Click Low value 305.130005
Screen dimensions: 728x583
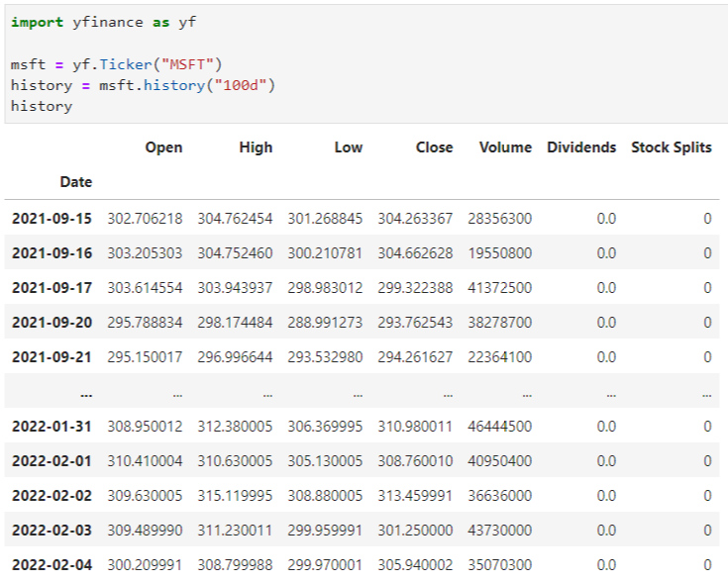[325, 461]
